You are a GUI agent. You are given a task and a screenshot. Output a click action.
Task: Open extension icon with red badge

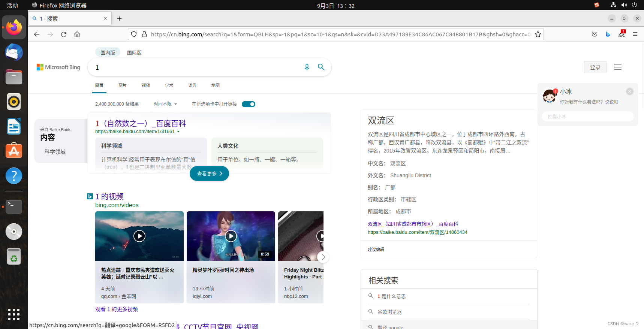622,34
